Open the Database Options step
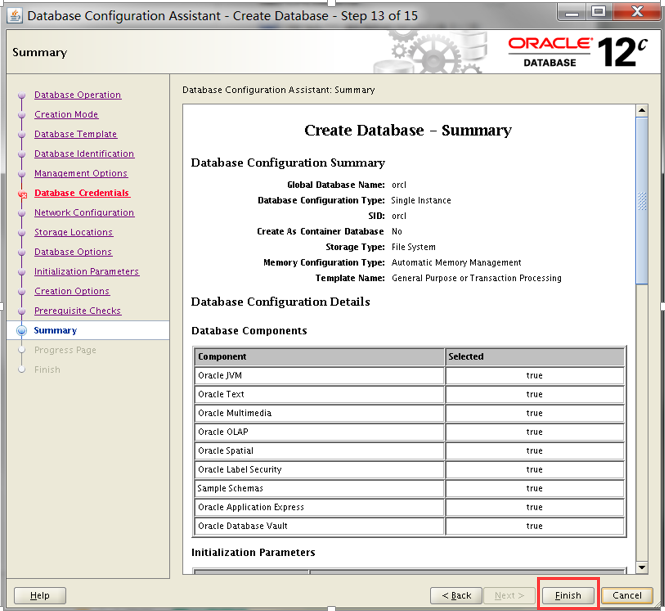 (x=73, y=252)
